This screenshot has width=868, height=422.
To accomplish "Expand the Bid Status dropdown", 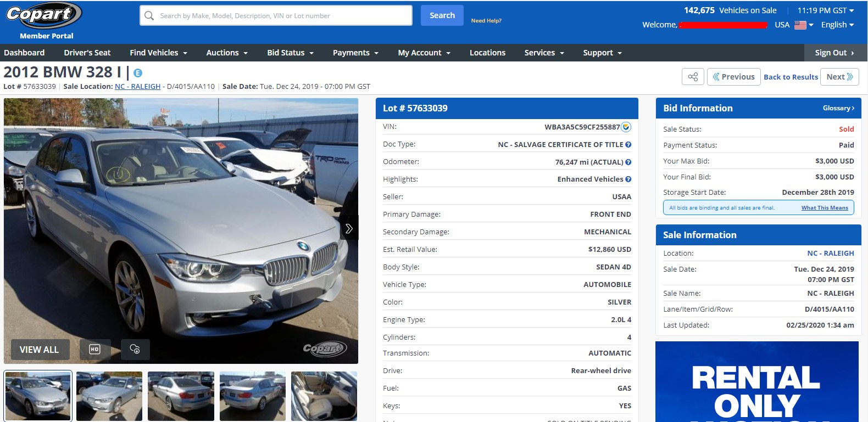I will tap(290, 53).
